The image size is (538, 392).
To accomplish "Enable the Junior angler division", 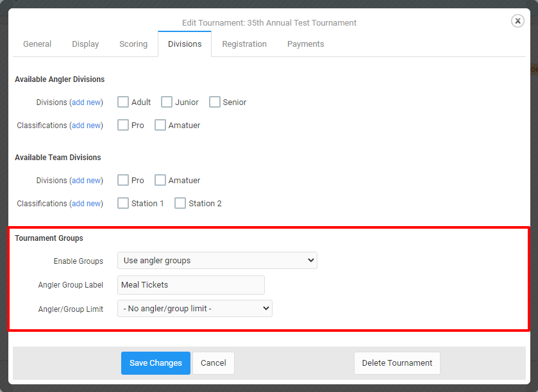I will click(167, 102).
